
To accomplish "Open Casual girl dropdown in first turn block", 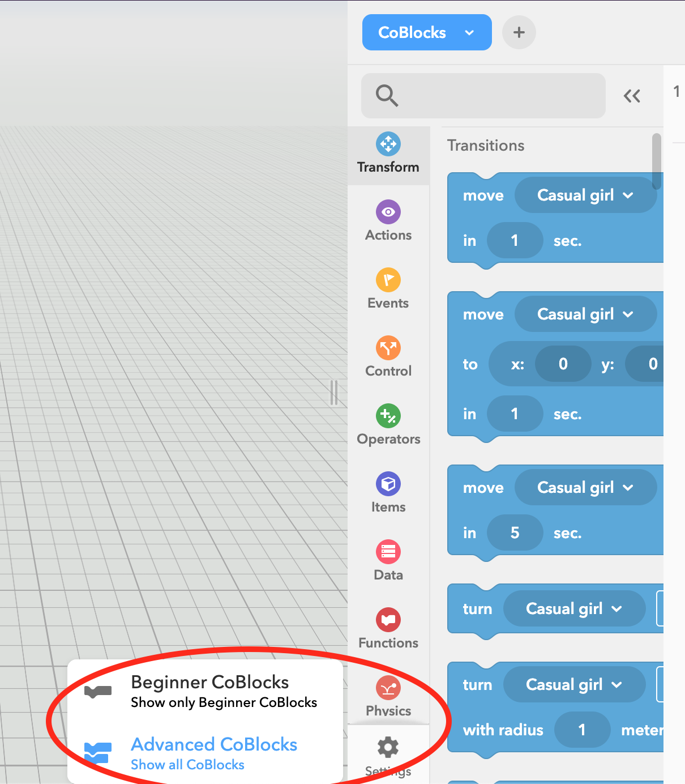I will (x=574, y=609).
